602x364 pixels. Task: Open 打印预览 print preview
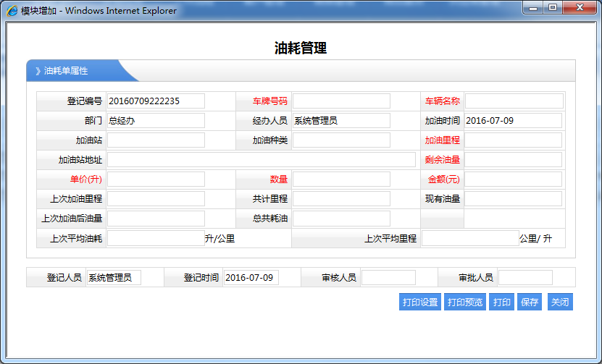click(x=464, y=302)
